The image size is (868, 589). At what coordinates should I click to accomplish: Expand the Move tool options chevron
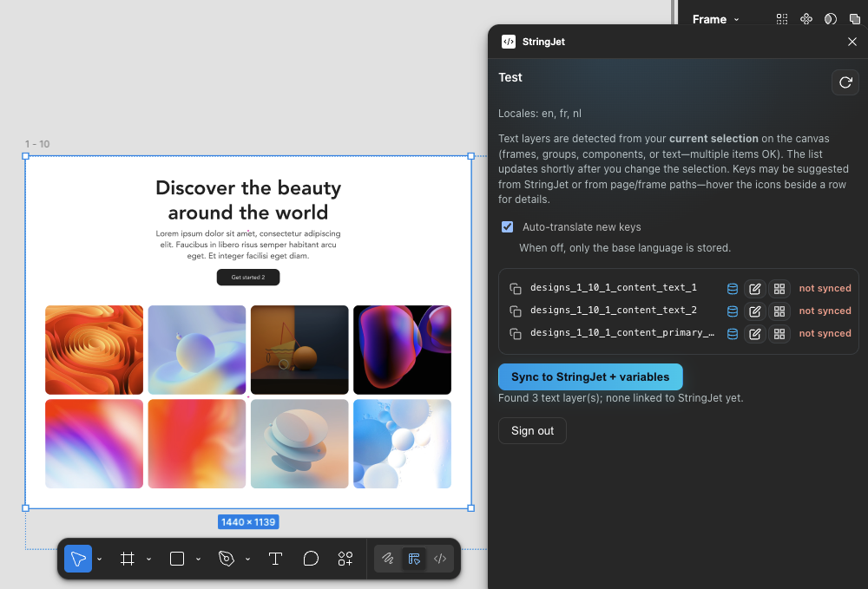(99, 559)
